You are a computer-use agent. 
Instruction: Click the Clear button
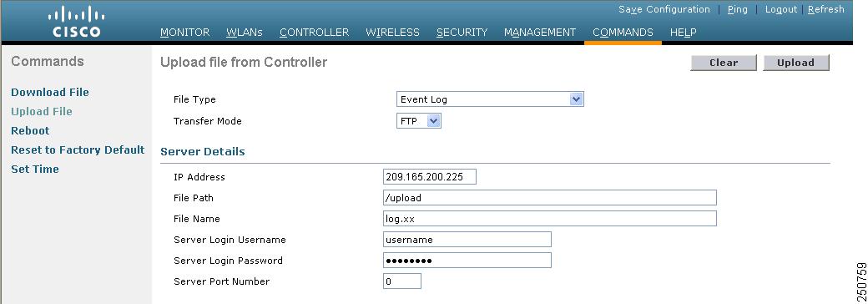[x=723, y=63]
